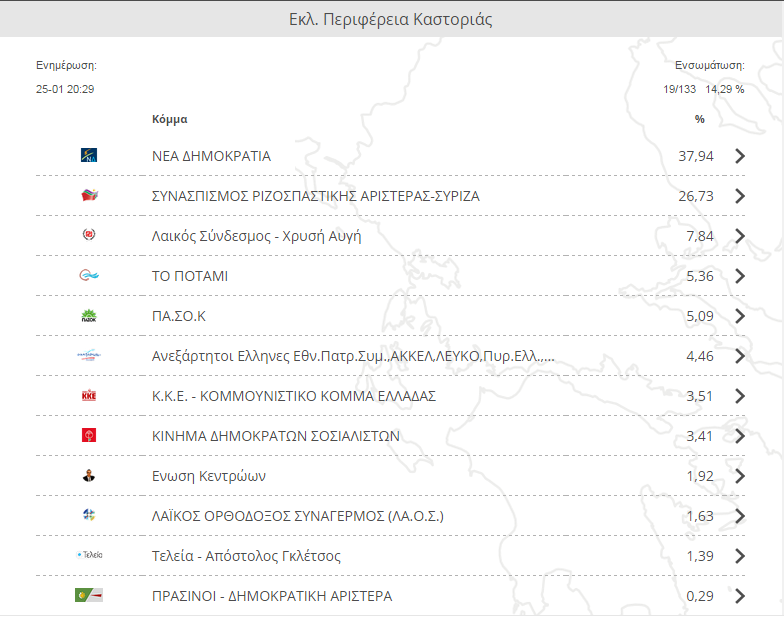Viewport: 784px width, 623px height.
Task: Click the Κόμμα column header
Action: (170, 119)
